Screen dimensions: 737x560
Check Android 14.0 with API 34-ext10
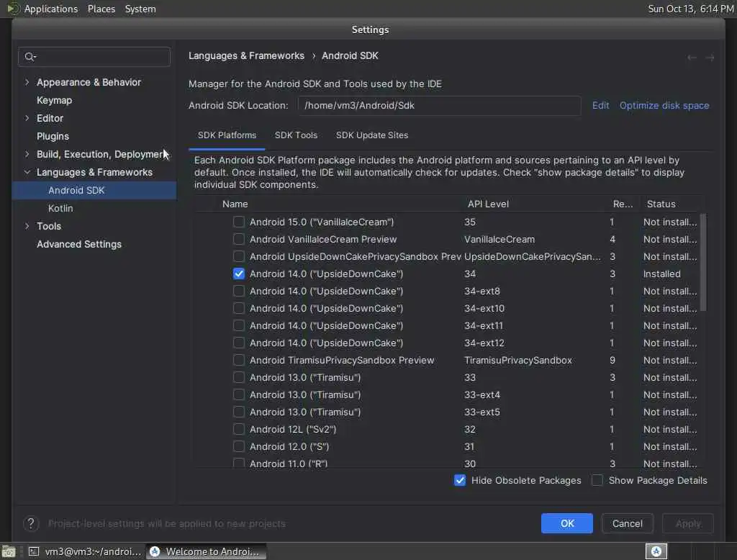tap(239, 309)
